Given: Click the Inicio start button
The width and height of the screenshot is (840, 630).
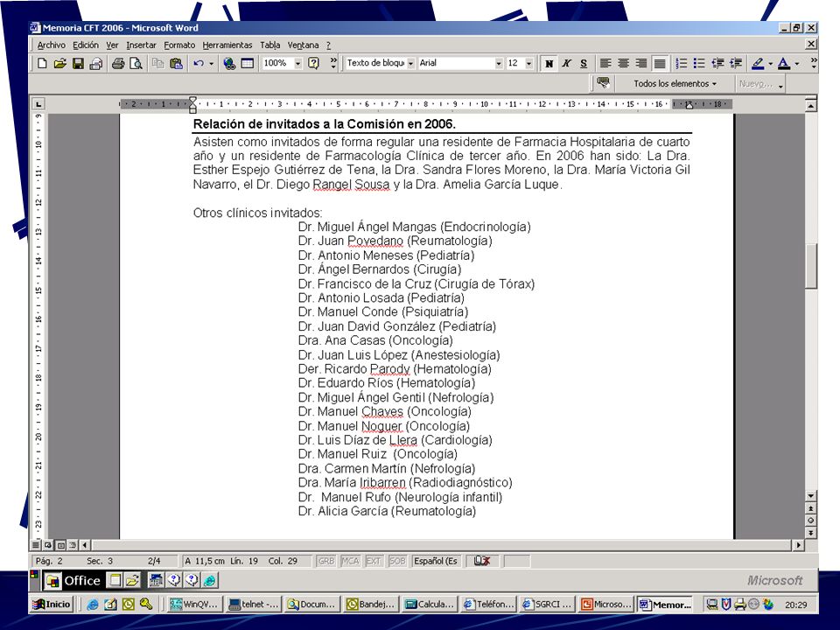Looking at the screenshot, I should (x=52, y=605).
